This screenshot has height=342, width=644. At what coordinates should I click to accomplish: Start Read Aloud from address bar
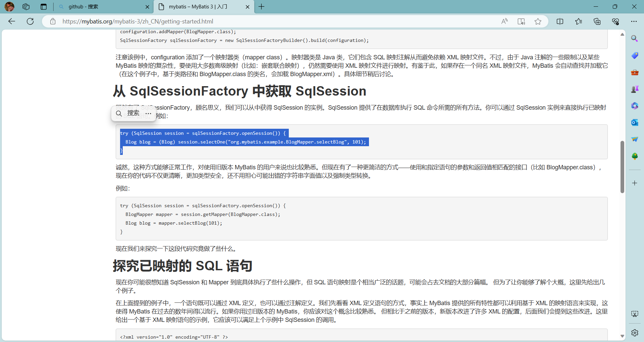504,21
